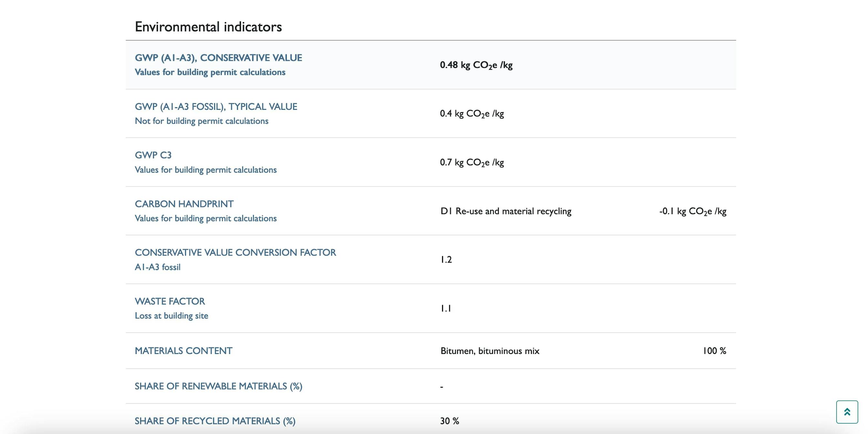Select GWP (A1-A3 Fossil), Typical Value label

click(x=216, y=107)
